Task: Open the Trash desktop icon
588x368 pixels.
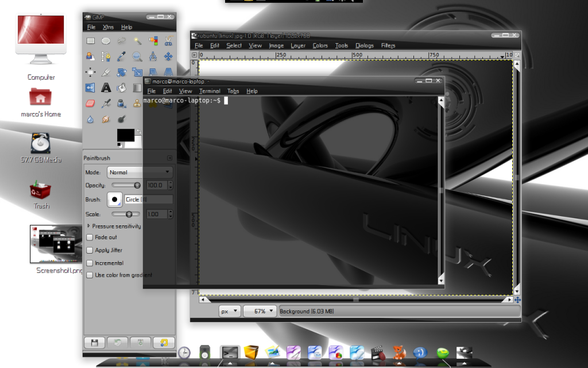Action: point(40,190)
